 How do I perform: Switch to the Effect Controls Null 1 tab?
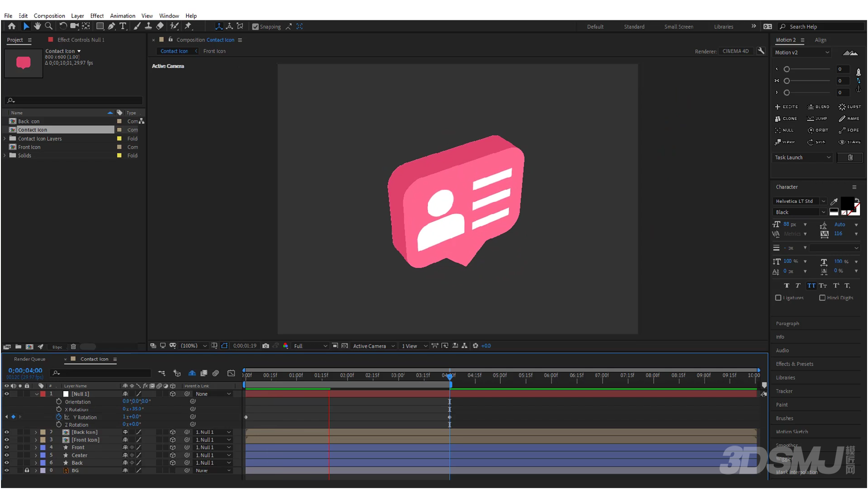pyautogui.click(x=80, y=40)
